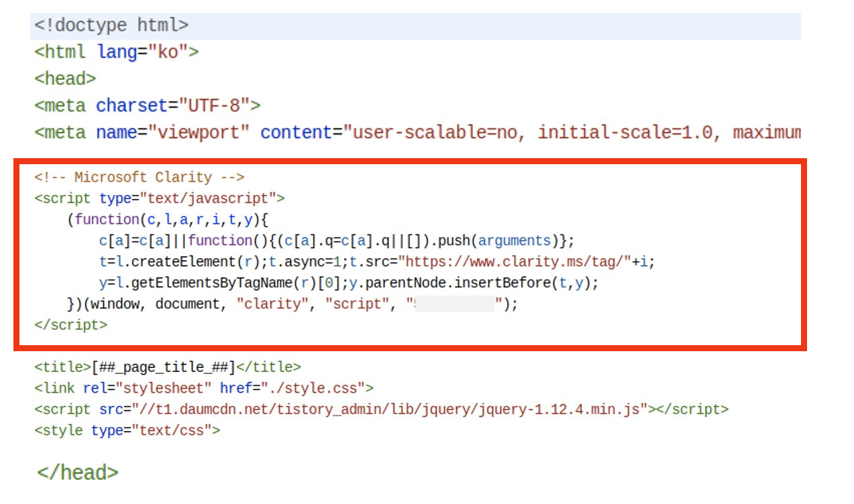Click the closing </head> tag
The width and height of the screenshot is (854, 504).
tap(78, 472)
